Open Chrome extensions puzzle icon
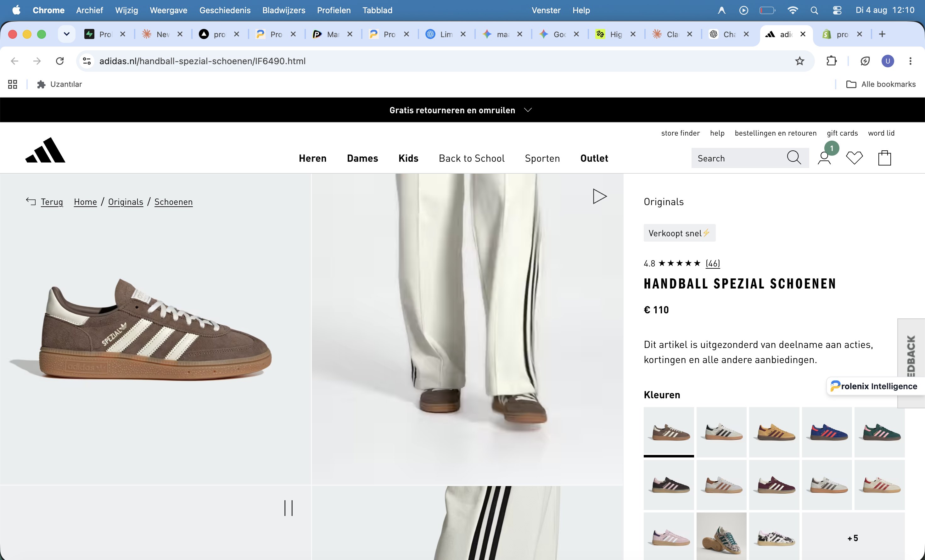 coord(832,61)
